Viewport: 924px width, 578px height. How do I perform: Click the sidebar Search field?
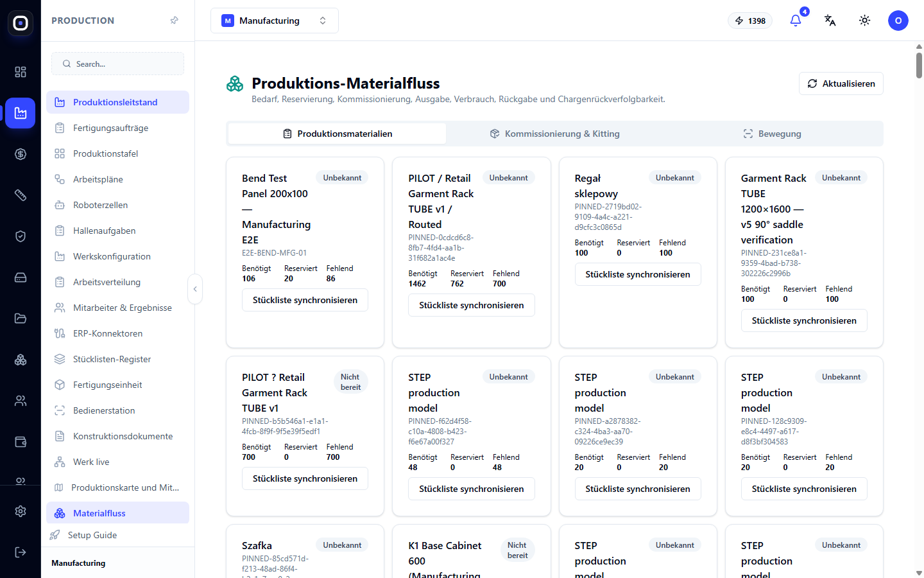pyautogui.click(x=117, y=64)
